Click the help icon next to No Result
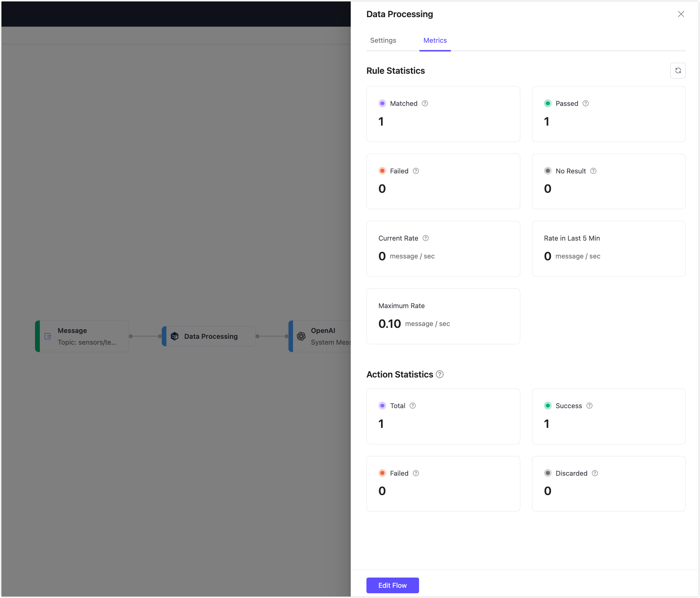Viewport: 700px width, 598px height. (x=593, y=170)
